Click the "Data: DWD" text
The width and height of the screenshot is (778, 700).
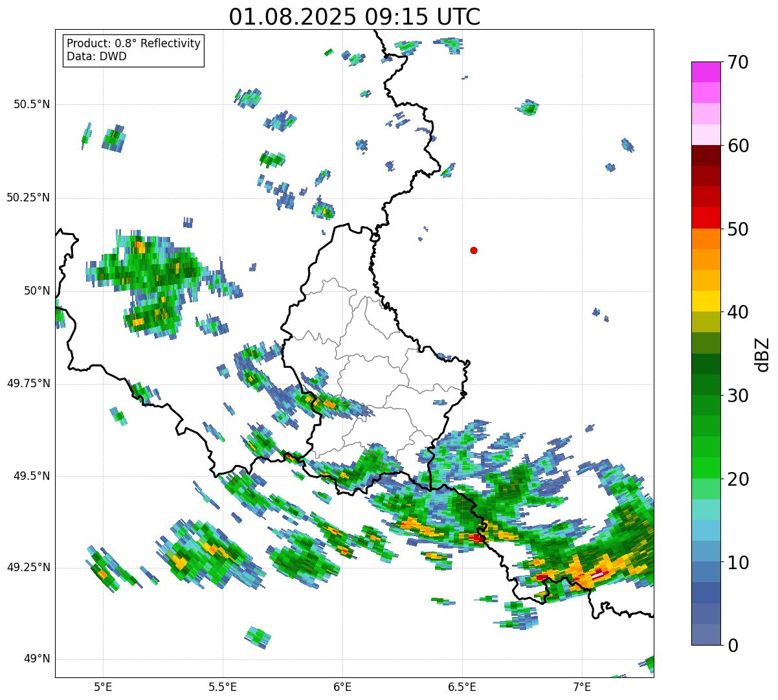96,56
